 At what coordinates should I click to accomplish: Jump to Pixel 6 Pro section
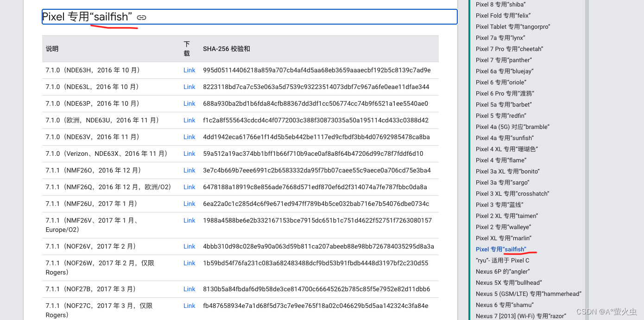tap(505, 93)
